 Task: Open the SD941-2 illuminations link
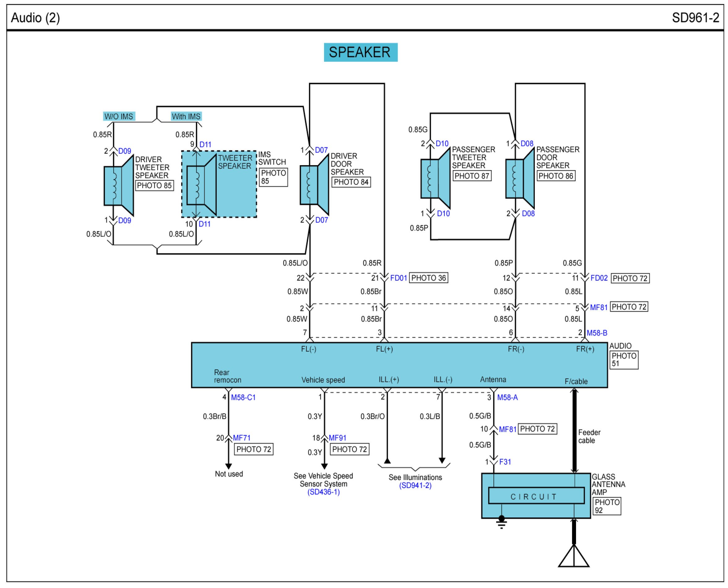415,486
